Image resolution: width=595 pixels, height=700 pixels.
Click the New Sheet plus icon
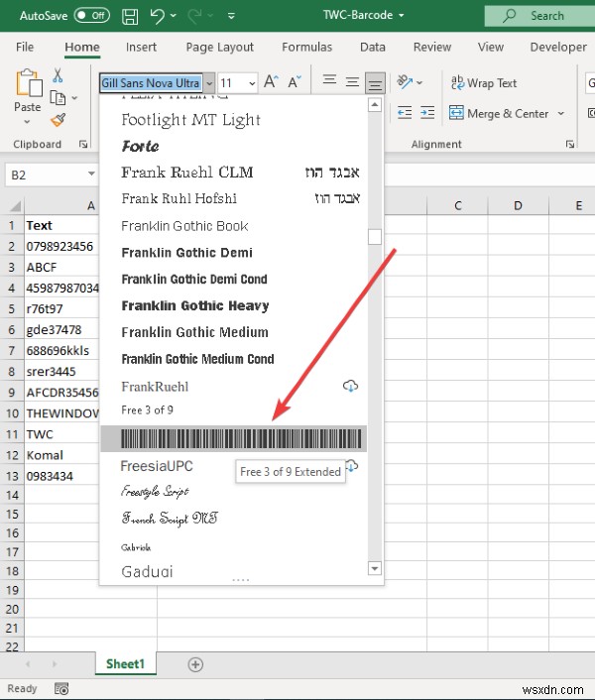pyautogui.click(x=195, y=664)
